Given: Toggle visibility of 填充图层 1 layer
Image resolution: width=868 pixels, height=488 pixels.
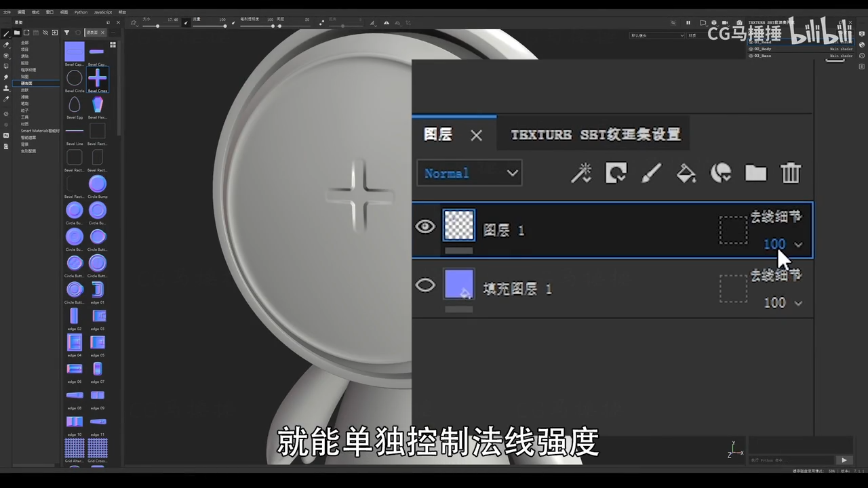Looking at the screenshot, I should point(425,285).
